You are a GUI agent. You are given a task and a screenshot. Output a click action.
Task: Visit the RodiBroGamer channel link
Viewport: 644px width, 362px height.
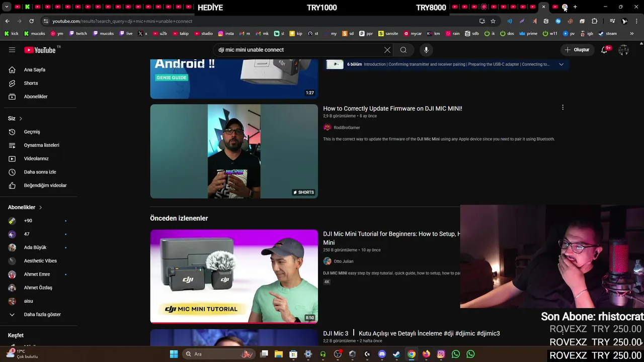pos(347,128)
